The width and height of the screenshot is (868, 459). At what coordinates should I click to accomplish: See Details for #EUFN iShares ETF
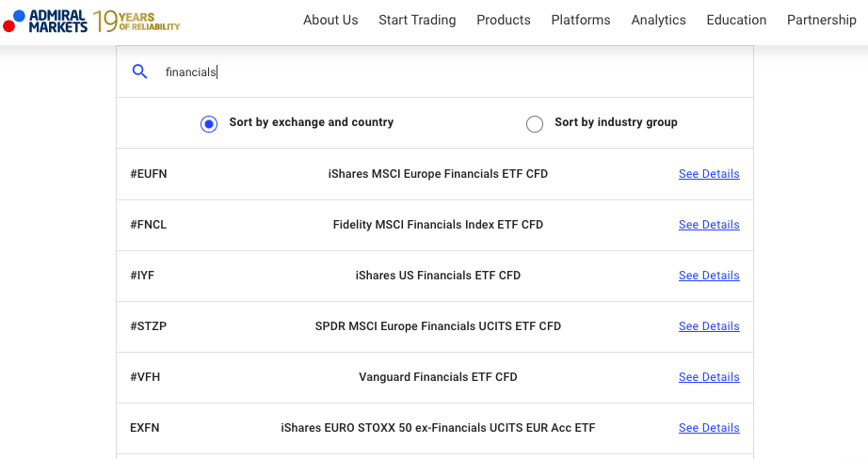coord(709,174)
